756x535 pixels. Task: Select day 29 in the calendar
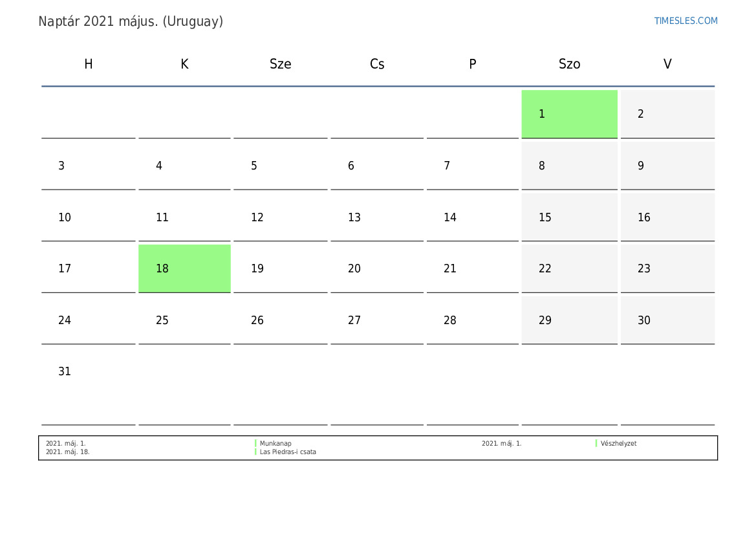click(569, 320)
